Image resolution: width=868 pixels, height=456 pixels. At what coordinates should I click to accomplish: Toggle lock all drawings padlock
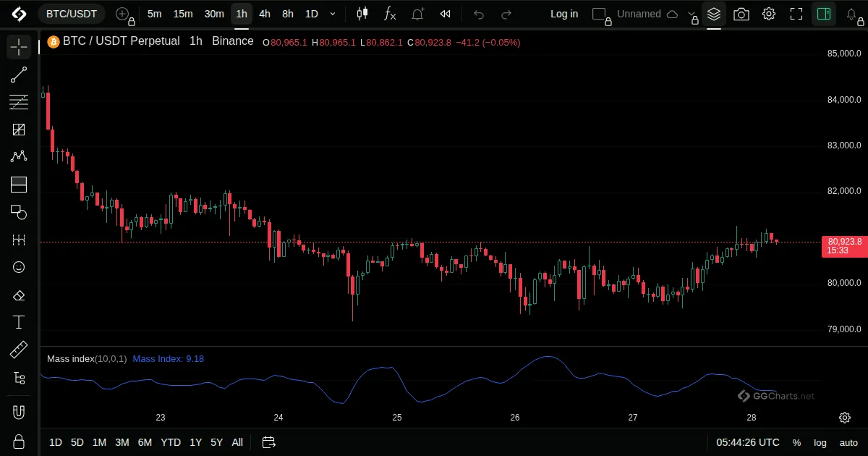[x=19, y=442]
